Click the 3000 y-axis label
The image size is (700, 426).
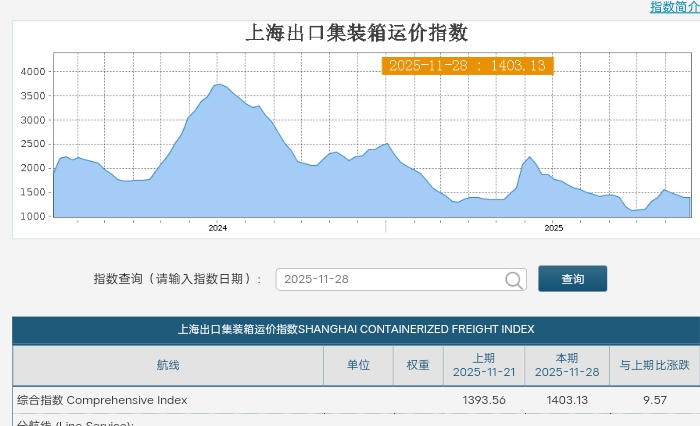(33, 120)
